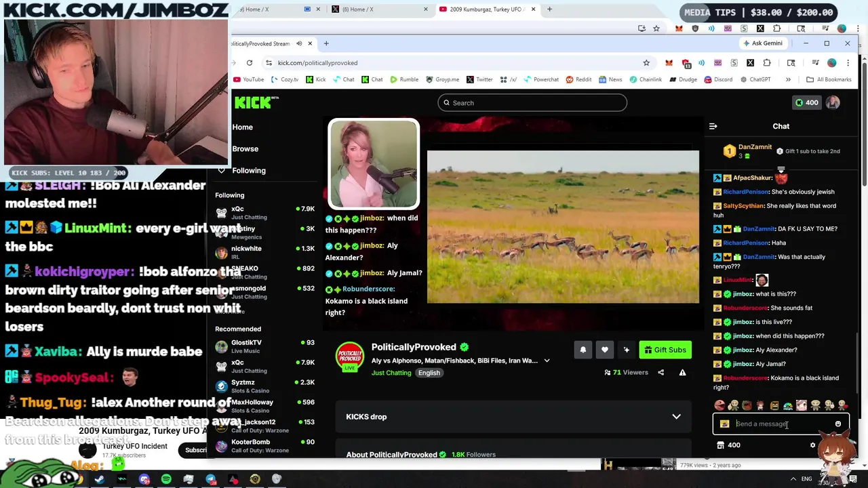The height and width of the screenshot is (488, 868).
Task: Open chat settings gear icon
Action: 812,445
